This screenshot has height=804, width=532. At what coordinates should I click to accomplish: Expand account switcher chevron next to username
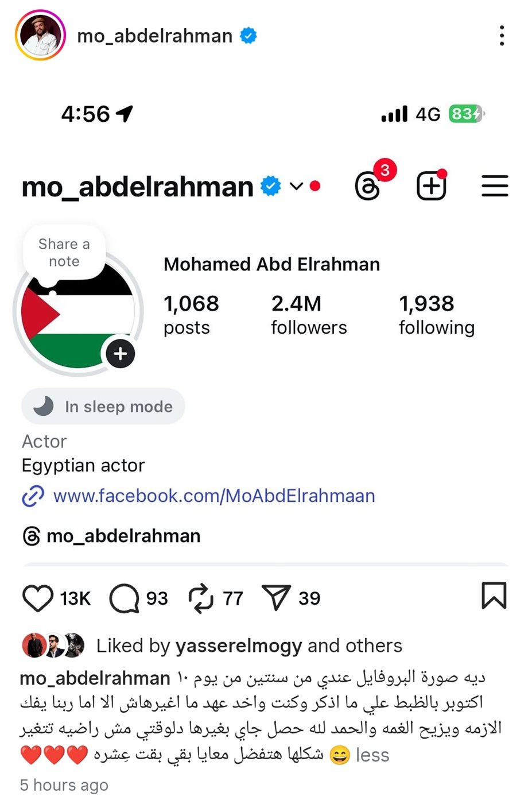296,186
